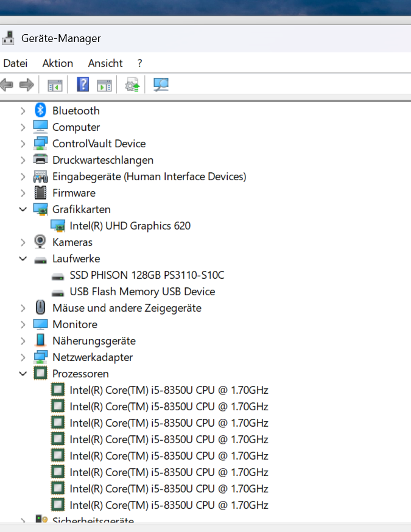Select the Monitore label
The height and width of the screenshot is (532, 411).
[75, 324]
